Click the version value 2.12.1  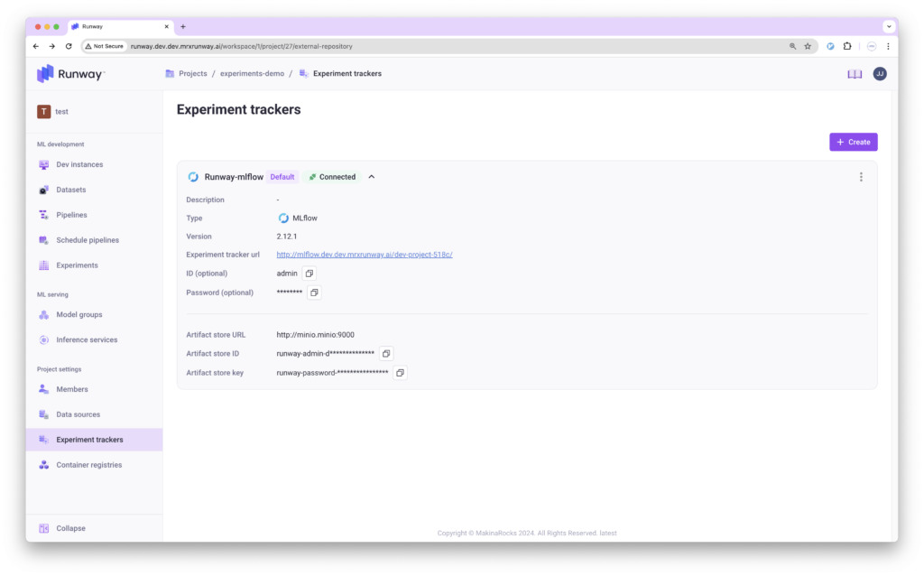(x=286, y=237)
